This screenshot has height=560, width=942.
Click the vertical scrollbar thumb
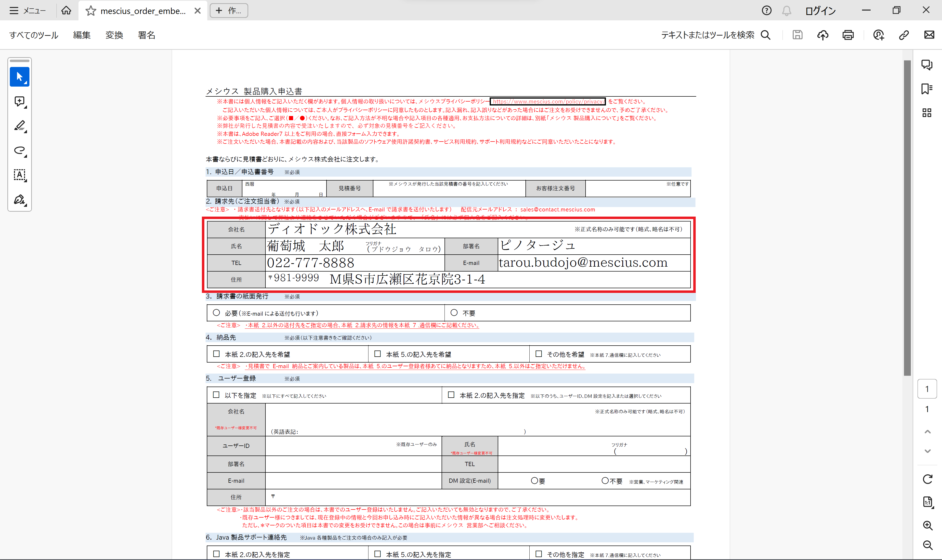click(x=907, y=218)
